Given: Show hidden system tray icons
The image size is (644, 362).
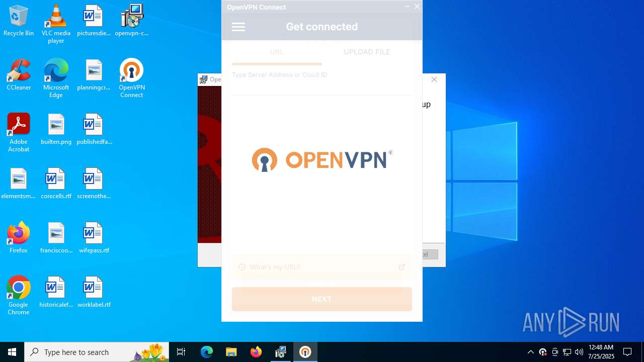Looking at the screenshot, I should coord(530,352).
